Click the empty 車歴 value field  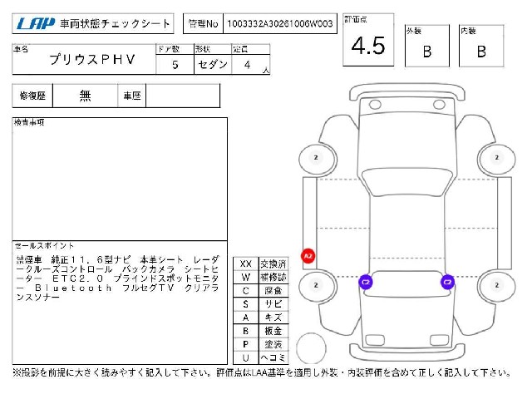[183, 96]
